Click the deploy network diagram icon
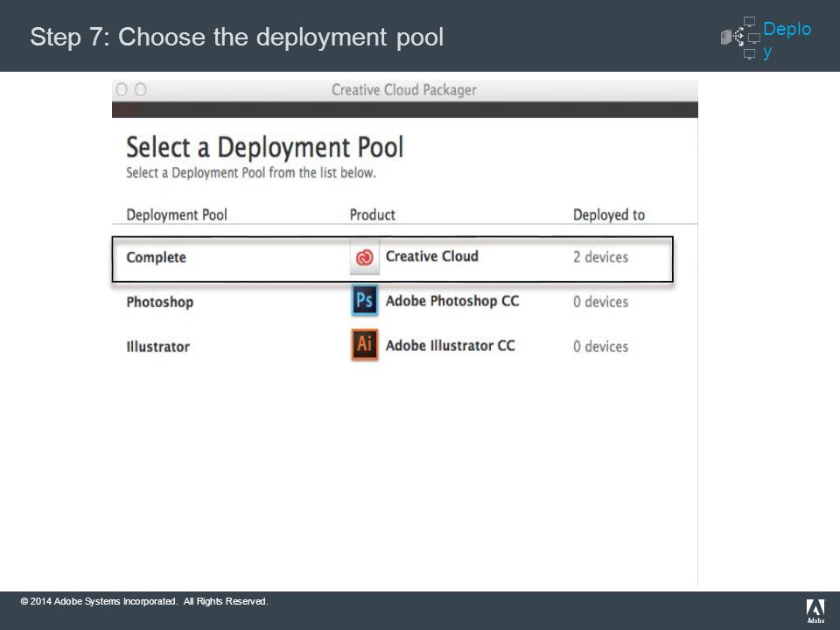 [x=740, y=38]
